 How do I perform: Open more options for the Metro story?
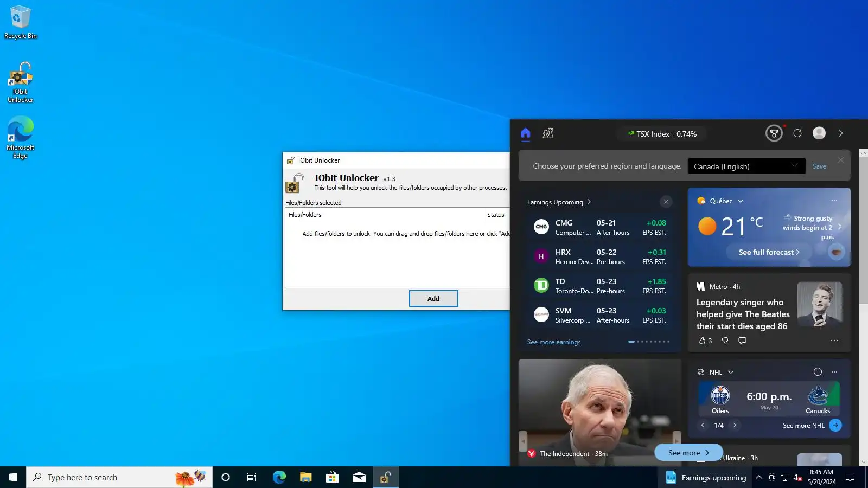(834, 341)
